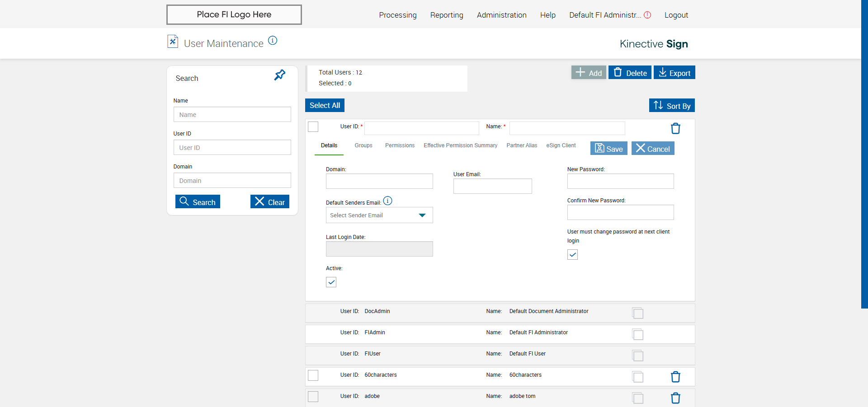Focus the Name search field
Viewport: 868px width, 407px height.
coord(232,114)
